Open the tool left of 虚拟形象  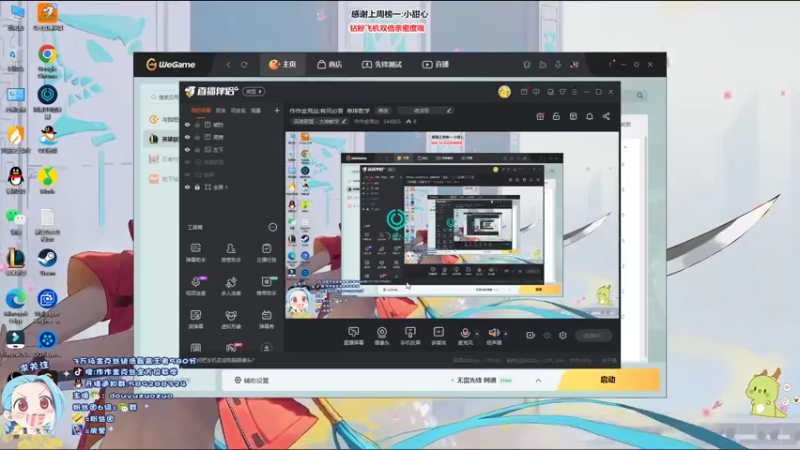(195, 319)
